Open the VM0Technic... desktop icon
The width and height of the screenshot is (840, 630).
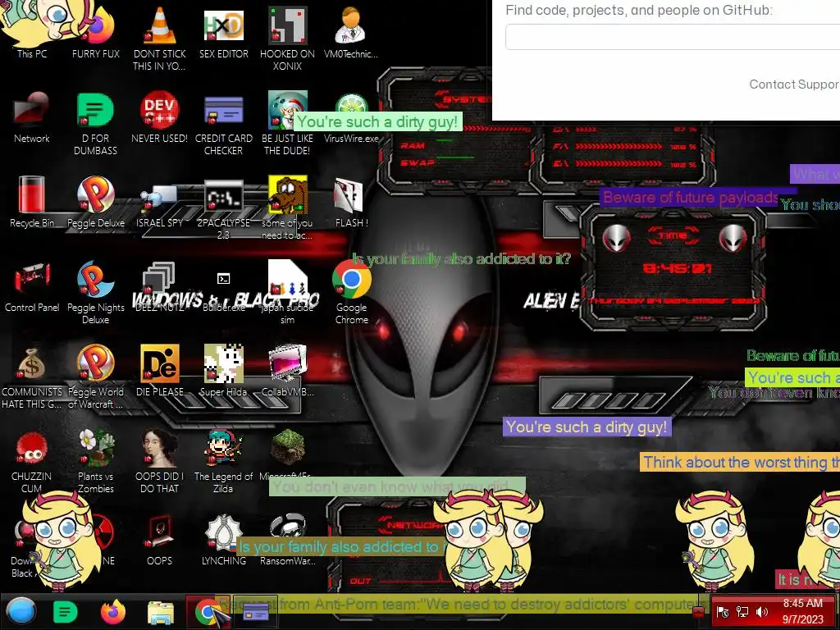pyautogui.click(x=351, y=33)
